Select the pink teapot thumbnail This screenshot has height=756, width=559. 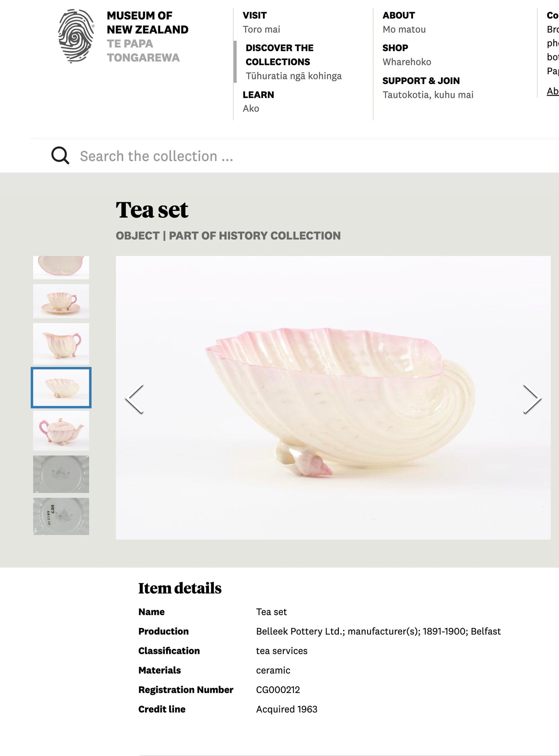(x=61, y=430)
